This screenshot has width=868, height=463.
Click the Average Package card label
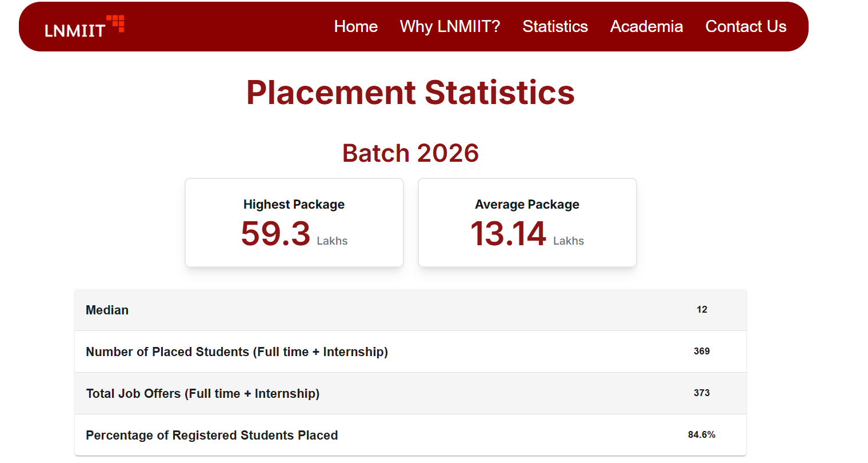[527, 205]
